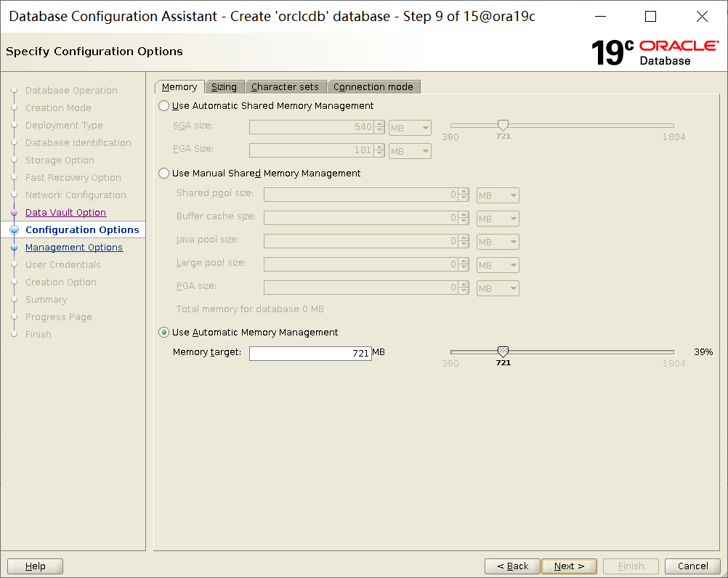Open the PGA Size unit dropdown under Automatic Shared Memory
This screenshot has width=728, height=578.
(410, 151)
